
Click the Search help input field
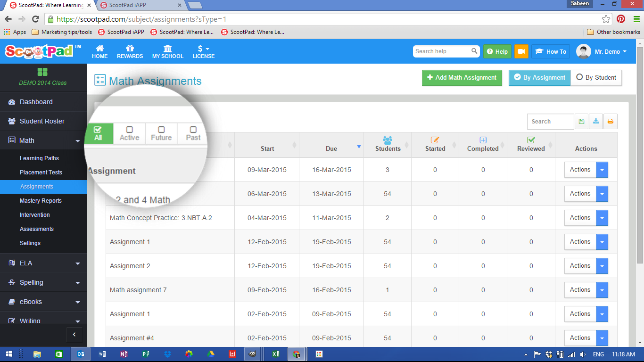[x=442, y=51]
